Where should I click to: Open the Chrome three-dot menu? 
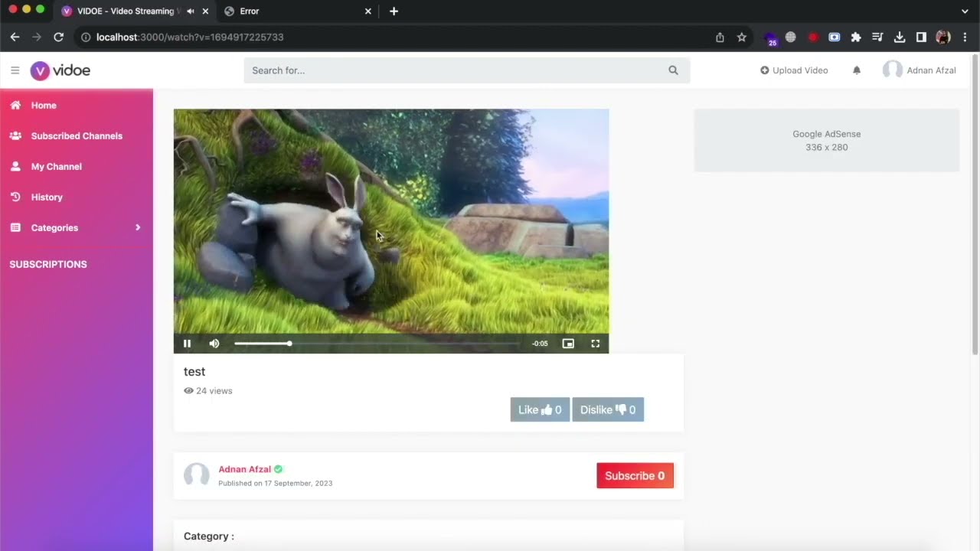[965, 37]
